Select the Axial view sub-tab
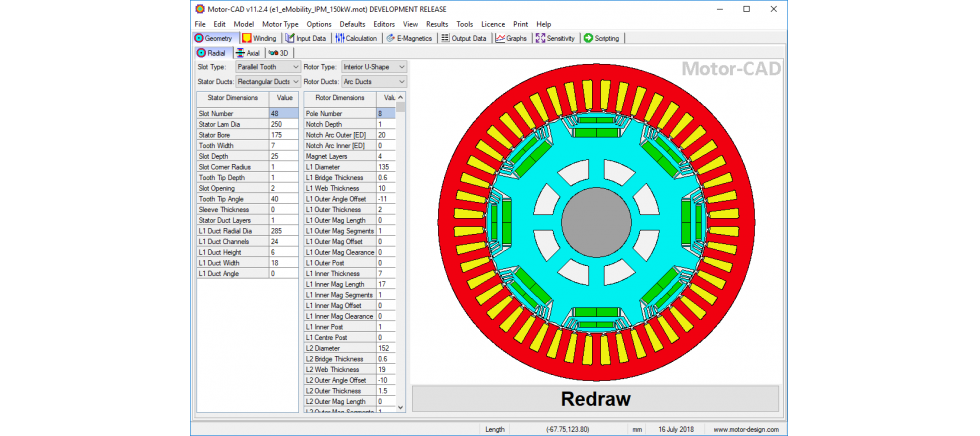Screen dimensions: 980x436 [248, 53]
